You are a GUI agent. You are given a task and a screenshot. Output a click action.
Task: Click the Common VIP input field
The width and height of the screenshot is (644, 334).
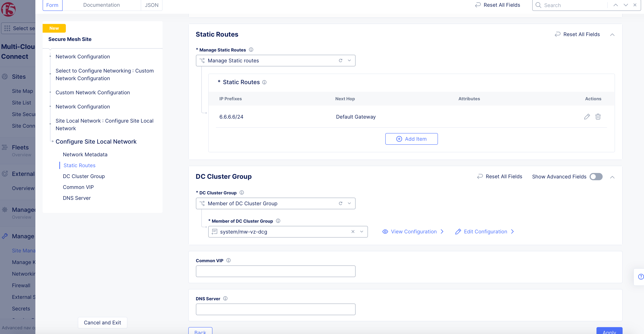(276, 271)
